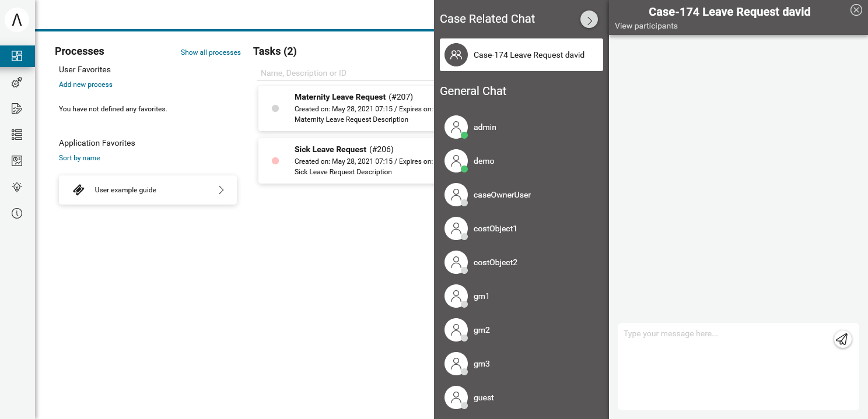Image resolution: width=868 pixels, height=419 pixels.
Task: Click the lightbulb ideas sidebar icon
Action: coord(17,187)
